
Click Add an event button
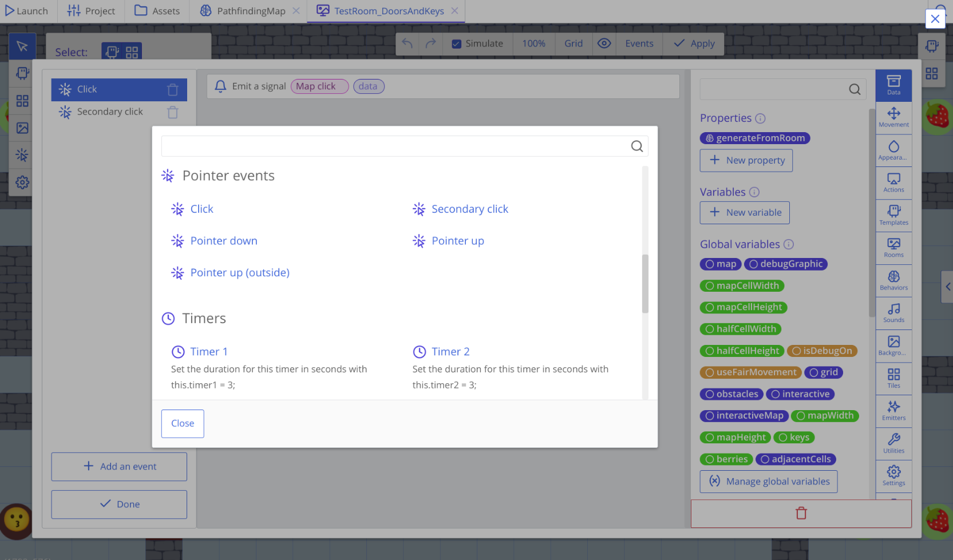pos(119,467)
